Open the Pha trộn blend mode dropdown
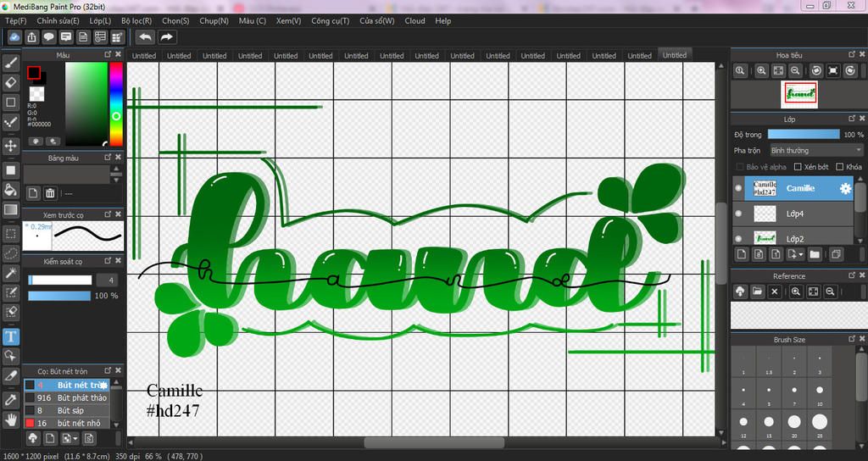Viewport: 868px width, 461px height. [816, 151]
